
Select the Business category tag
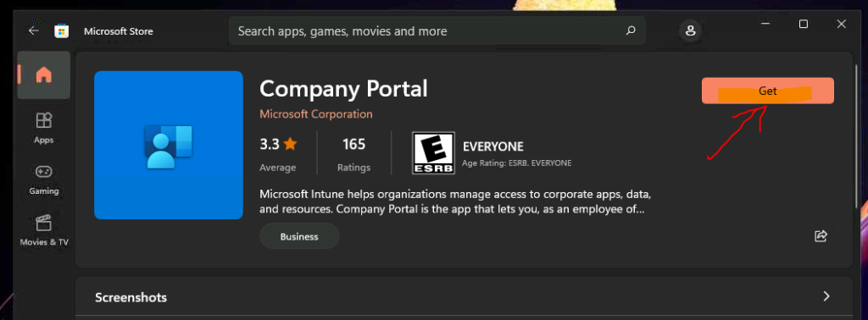coord(299,236)
